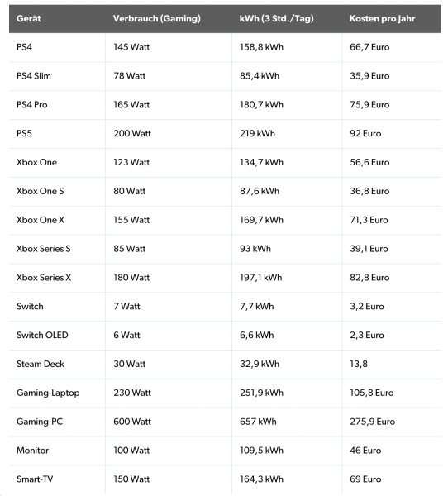Select the PS4 row label
This screenshot has height=496, width=448.
pyautogui.click(x=24, y=47)
